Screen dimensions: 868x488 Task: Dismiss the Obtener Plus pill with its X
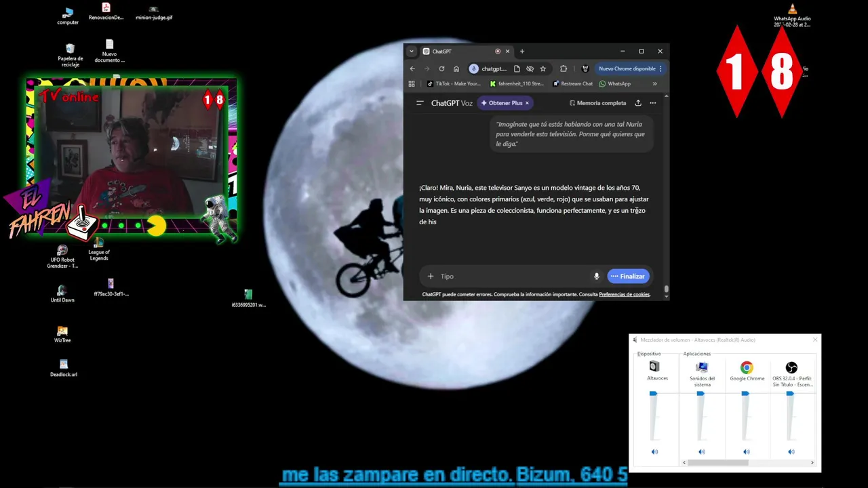pos(527,103)
